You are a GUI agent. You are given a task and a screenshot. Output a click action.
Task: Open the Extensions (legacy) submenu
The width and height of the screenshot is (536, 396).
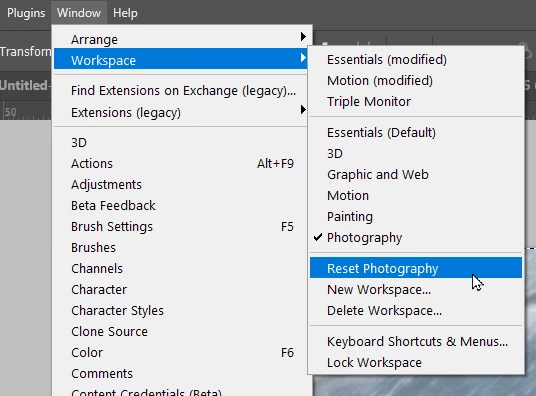click(180, 112)
